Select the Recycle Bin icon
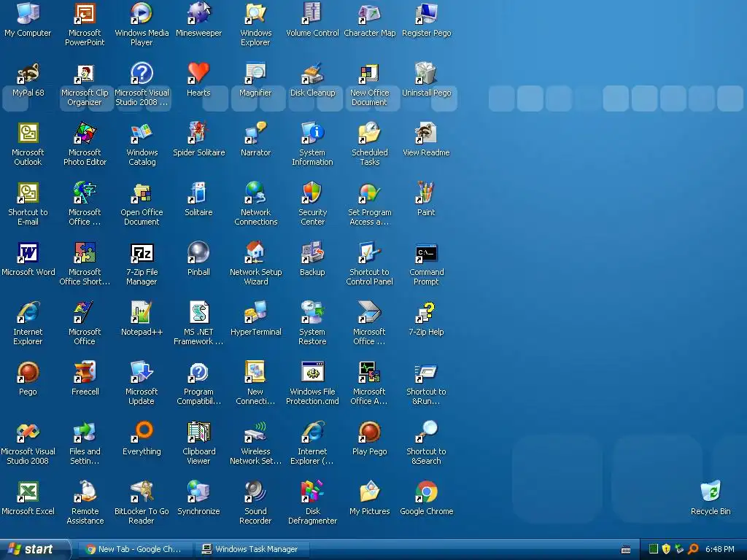747x560 pixels. click(x=711, y=492)
